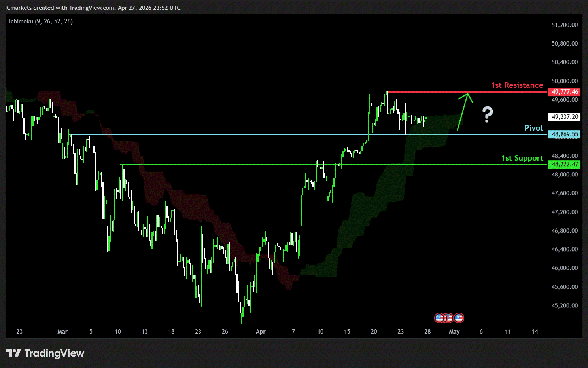
Task: Click the white question mark on chart
Action: 488,115
